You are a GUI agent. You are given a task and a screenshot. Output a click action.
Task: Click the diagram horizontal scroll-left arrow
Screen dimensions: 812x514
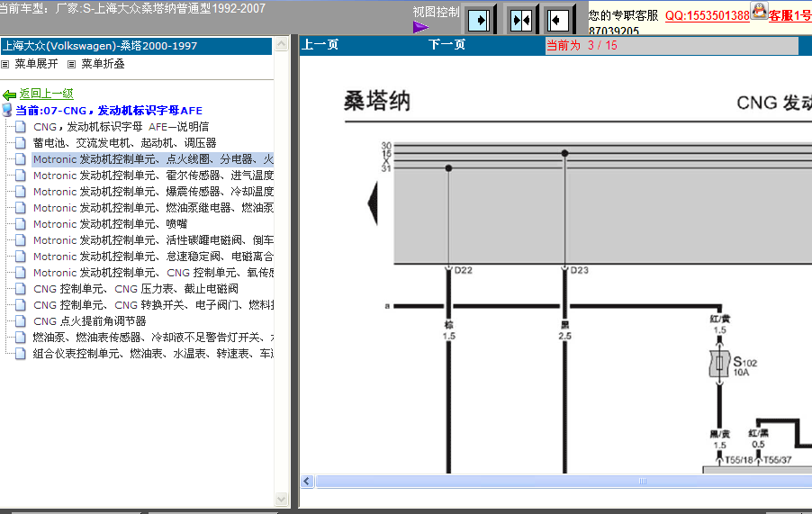coord(307,482)
